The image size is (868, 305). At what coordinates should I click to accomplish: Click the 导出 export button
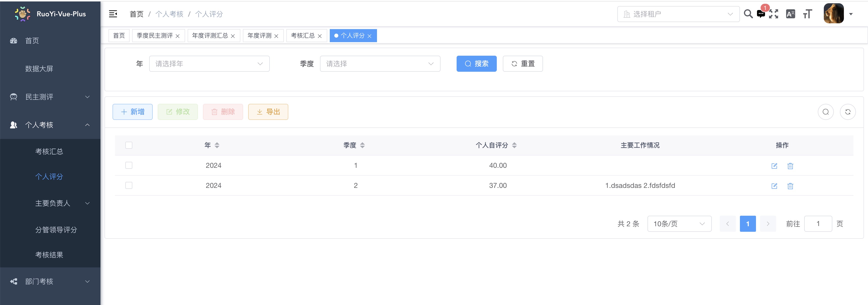268,112
